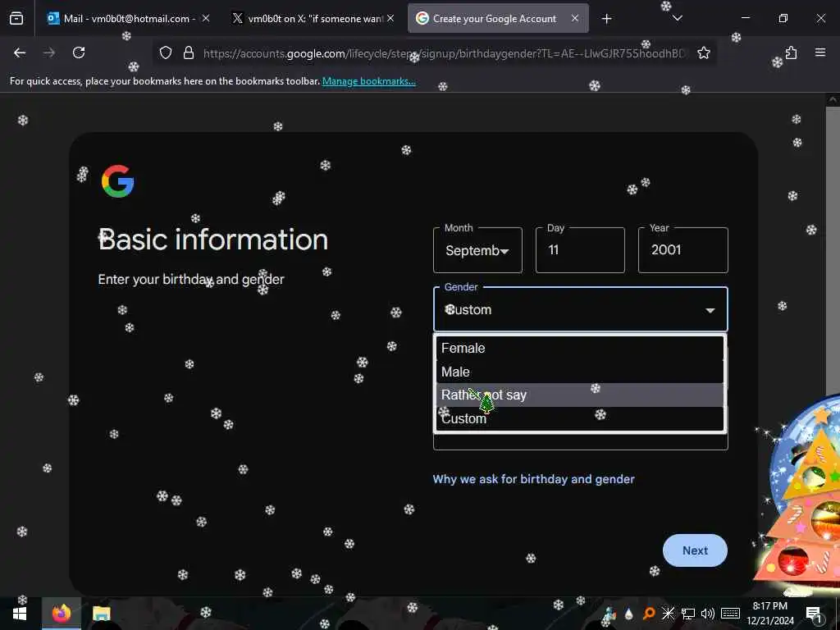Click the Manage bookmarks link
The image size is (840, 630).
368,81
